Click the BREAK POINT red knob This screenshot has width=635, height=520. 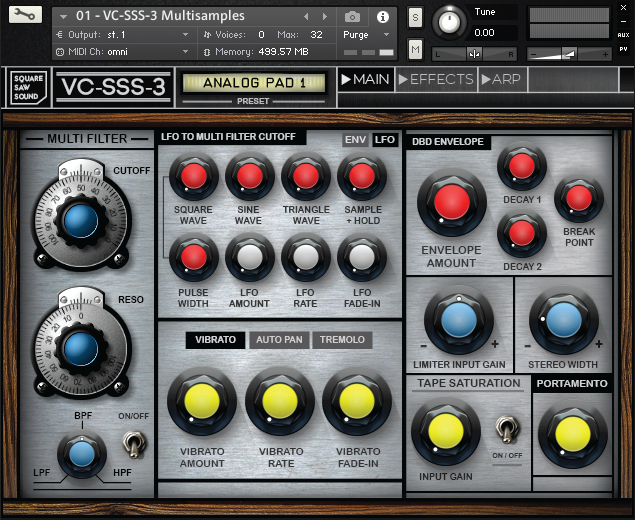pos(579,198)
